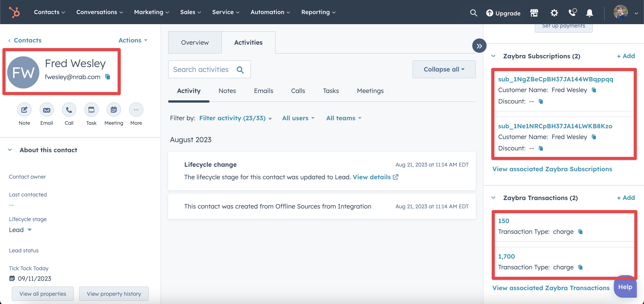This screenshot has height=304, width=644.
Task: Switch to the Notes sub-tab
Action: (227, 91)
